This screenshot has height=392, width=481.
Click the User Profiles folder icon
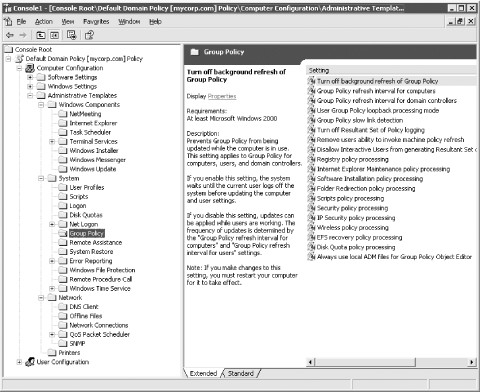63,187
